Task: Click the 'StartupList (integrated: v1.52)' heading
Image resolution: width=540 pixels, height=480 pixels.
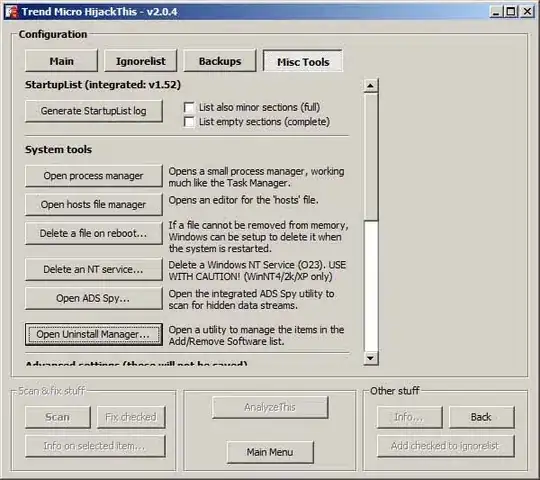Action: (103, 85)
